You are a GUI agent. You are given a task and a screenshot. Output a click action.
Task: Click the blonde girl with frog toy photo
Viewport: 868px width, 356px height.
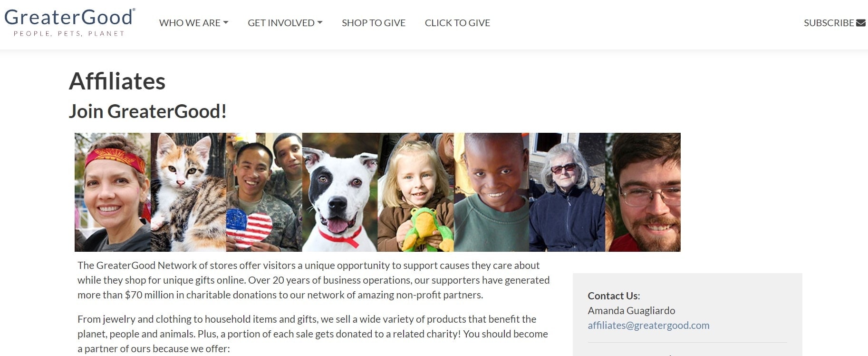pos(416,192)
